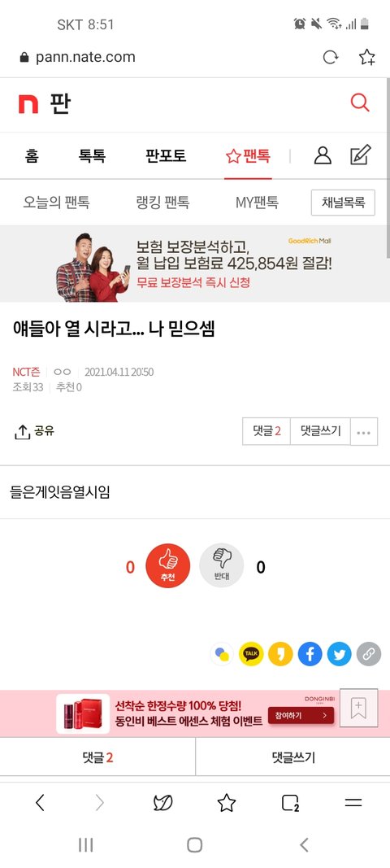Add bookmark using star plus icon
The image size is (390, 868).
366,57
